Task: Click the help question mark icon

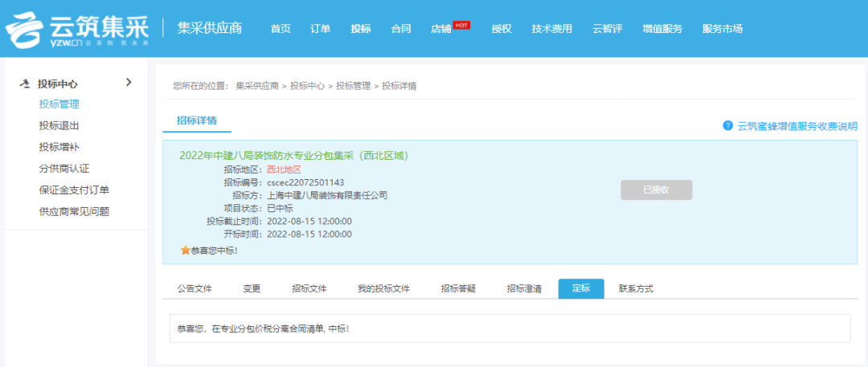Action: tap(728, 125)
